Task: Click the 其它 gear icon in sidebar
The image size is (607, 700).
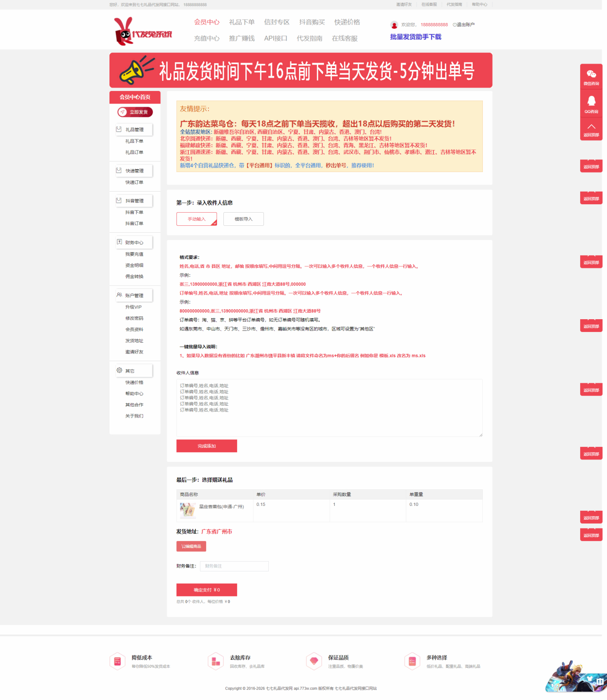Action: coord(119,371)
